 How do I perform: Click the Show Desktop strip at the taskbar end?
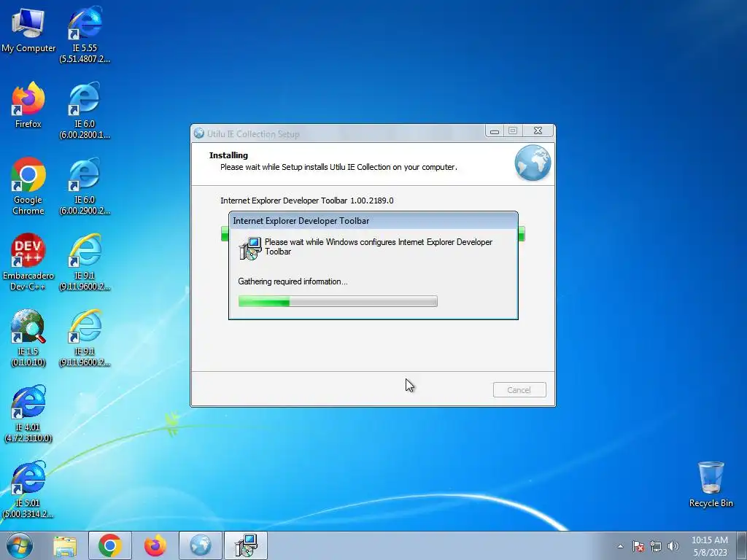point(742,545)
